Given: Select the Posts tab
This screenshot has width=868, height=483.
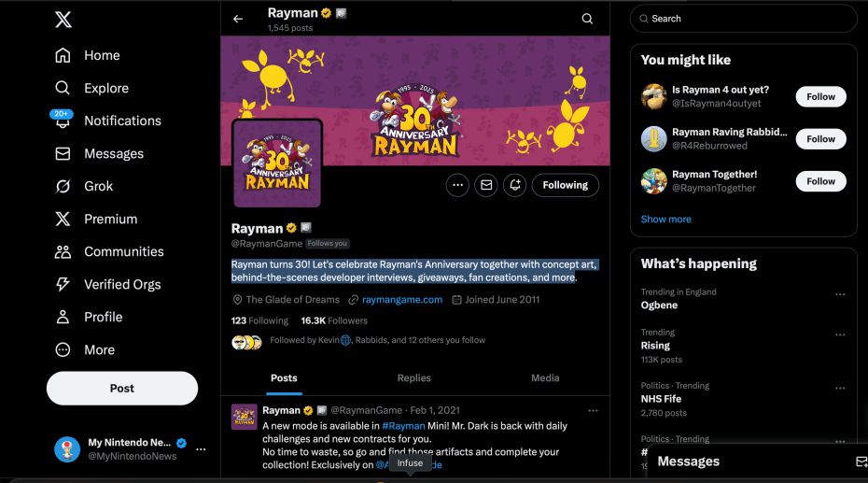Looking at the screenshot, I should point(284,378).
